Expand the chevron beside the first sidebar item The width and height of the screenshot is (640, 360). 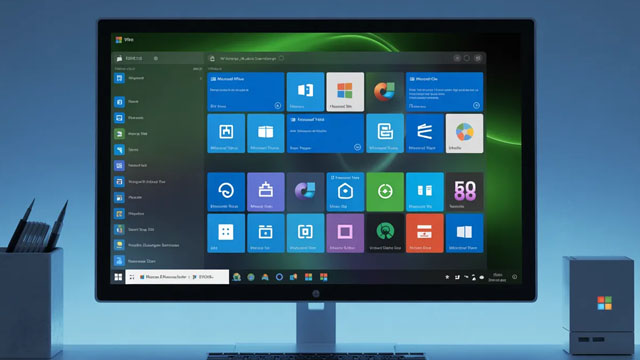[x=200, y=78]
